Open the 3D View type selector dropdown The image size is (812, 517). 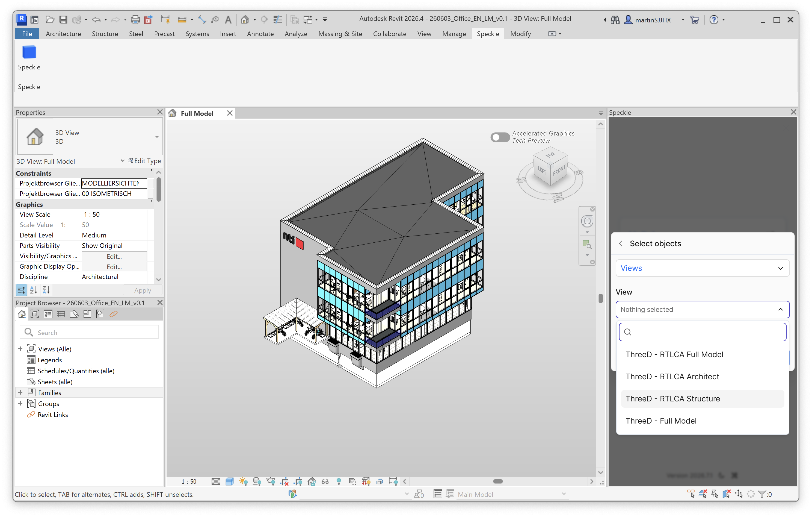(157, 137)
